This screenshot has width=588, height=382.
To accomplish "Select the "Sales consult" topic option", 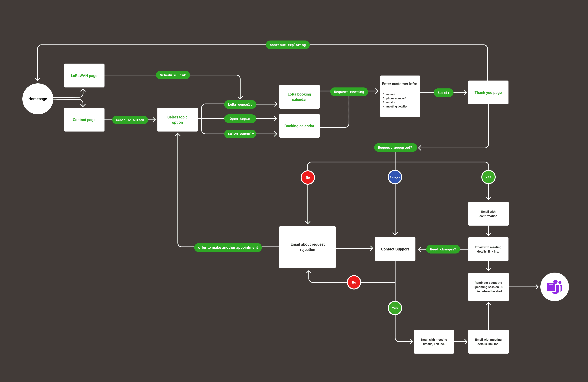I will (240, 134).
